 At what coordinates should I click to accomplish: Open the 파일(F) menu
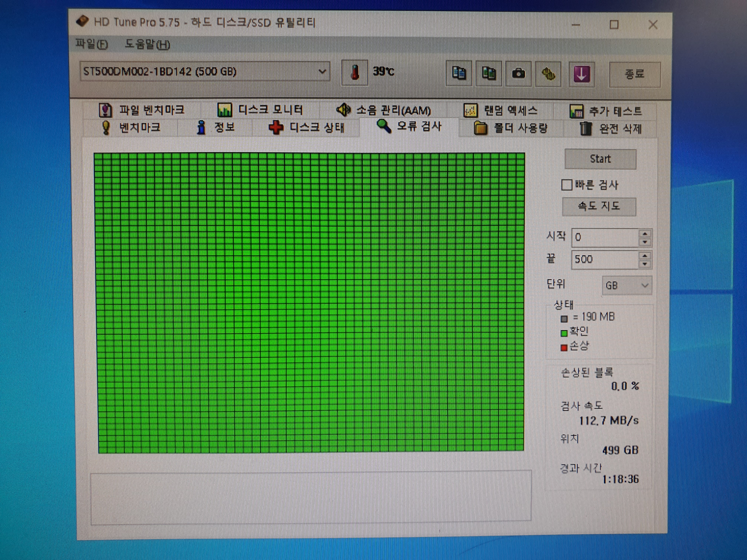pyautogui.click(x=92, y=44)
